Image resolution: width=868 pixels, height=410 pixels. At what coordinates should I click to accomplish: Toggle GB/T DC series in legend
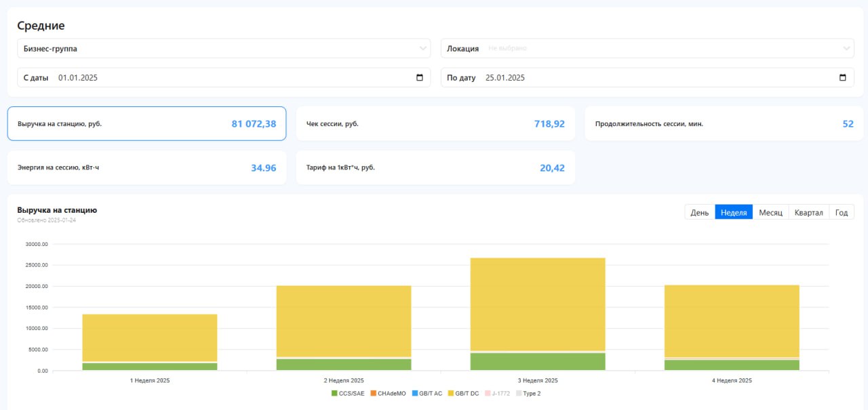coord(463,393)
